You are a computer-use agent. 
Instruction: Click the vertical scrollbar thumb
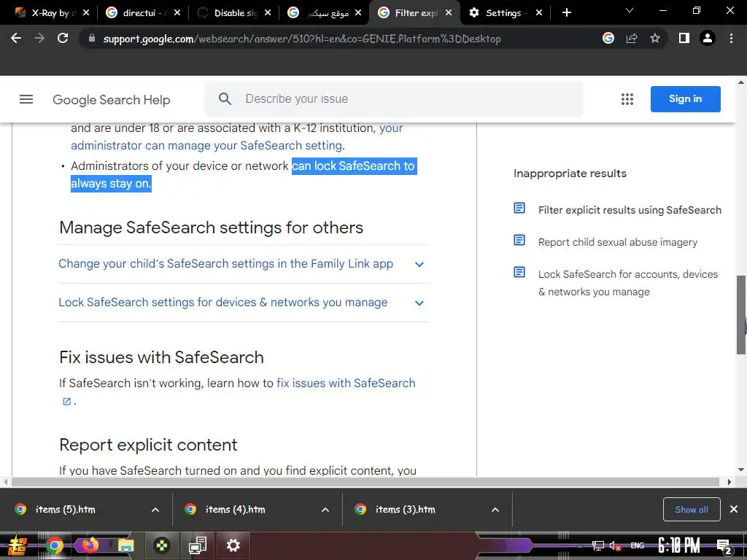tap(741, 314)
